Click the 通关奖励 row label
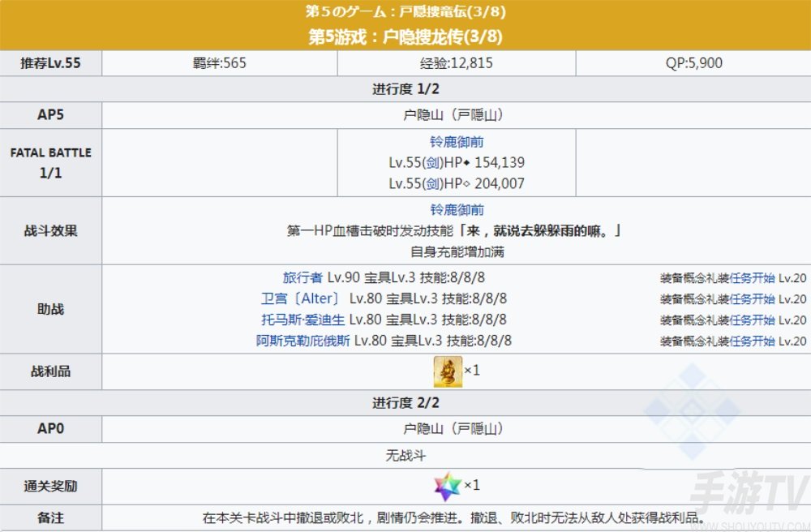 coord(50,487)
